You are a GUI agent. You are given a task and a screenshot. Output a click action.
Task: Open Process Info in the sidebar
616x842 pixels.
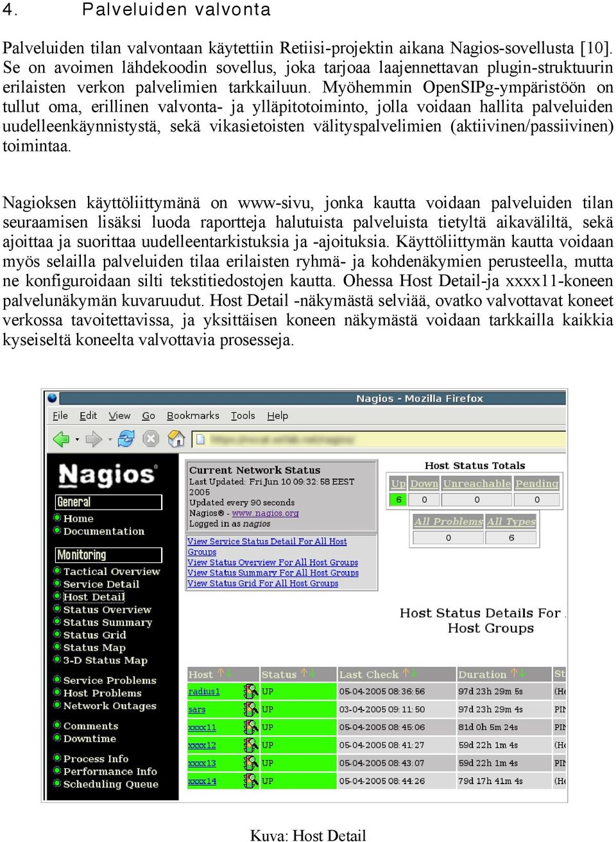(96, 759)
